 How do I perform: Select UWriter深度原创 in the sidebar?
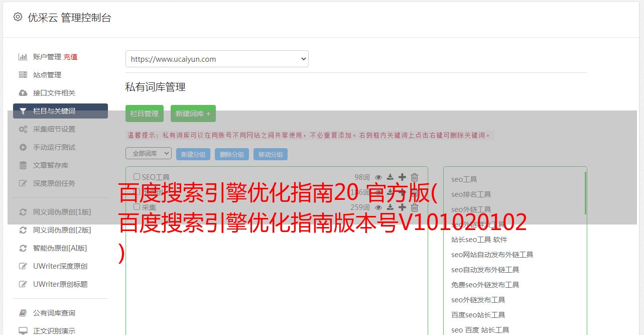click(60, 266)
